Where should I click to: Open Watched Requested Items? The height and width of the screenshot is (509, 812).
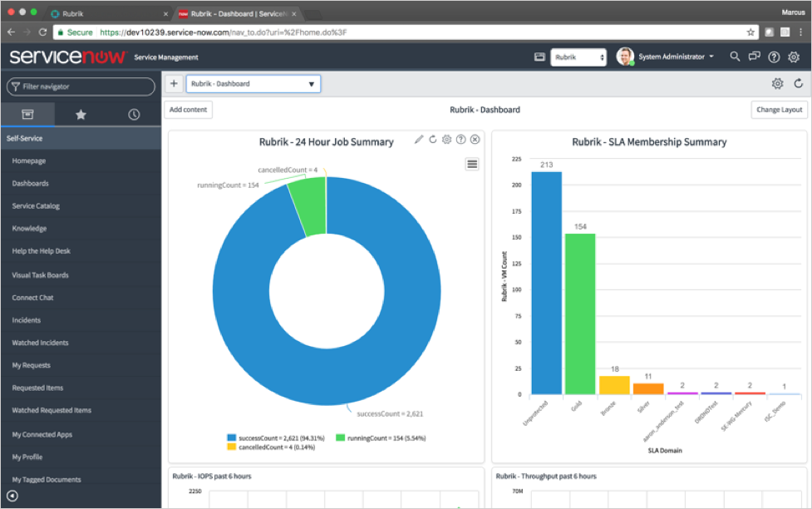[52, 410]
